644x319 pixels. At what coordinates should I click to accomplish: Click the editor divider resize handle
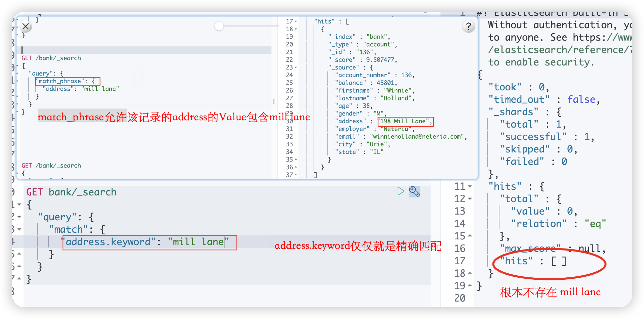point(274,101)
